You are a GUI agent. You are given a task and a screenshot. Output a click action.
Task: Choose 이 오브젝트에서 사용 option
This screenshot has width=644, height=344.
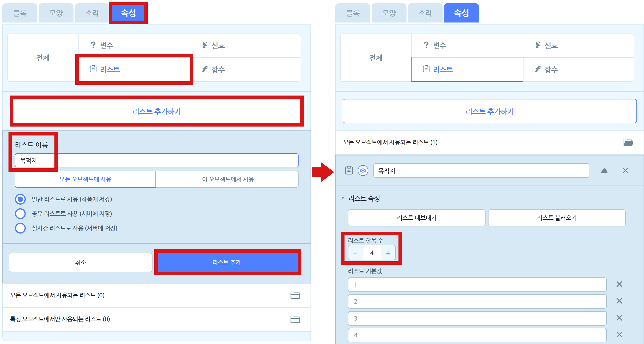(227, 179)
